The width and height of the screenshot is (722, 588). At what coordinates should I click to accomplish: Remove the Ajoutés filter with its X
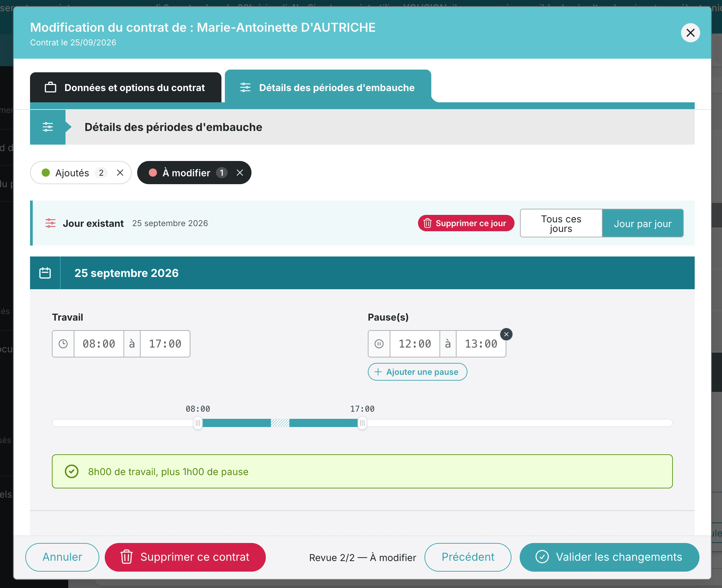coord(120,173)
